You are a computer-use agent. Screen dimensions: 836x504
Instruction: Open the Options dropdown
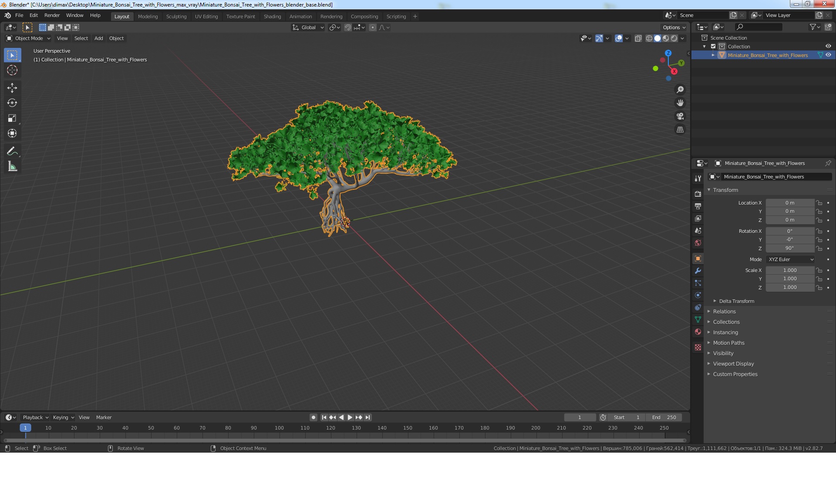click(x=674, y=27)
